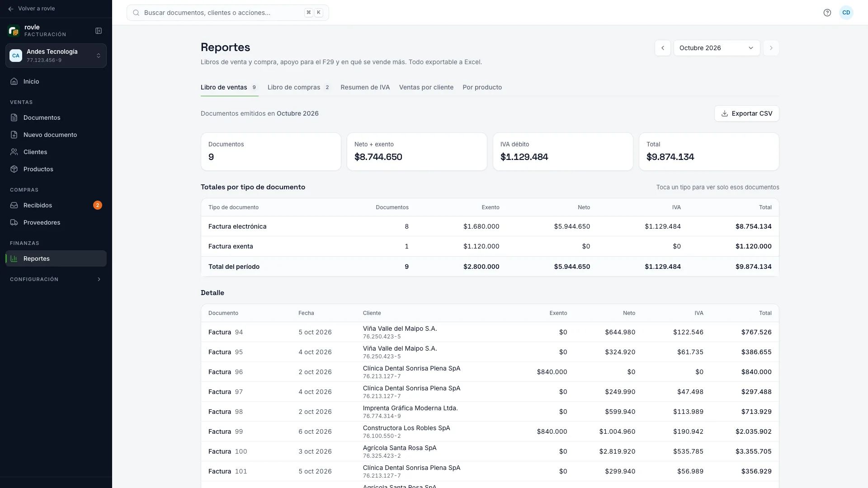Open Proveedores in the sidebar
The width and height of the screenshot is (868, 488).
tap(56, 222)
